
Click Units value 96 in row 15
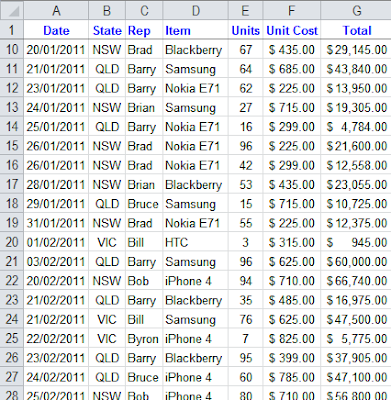pyautogui.click(x=246, y=146)
